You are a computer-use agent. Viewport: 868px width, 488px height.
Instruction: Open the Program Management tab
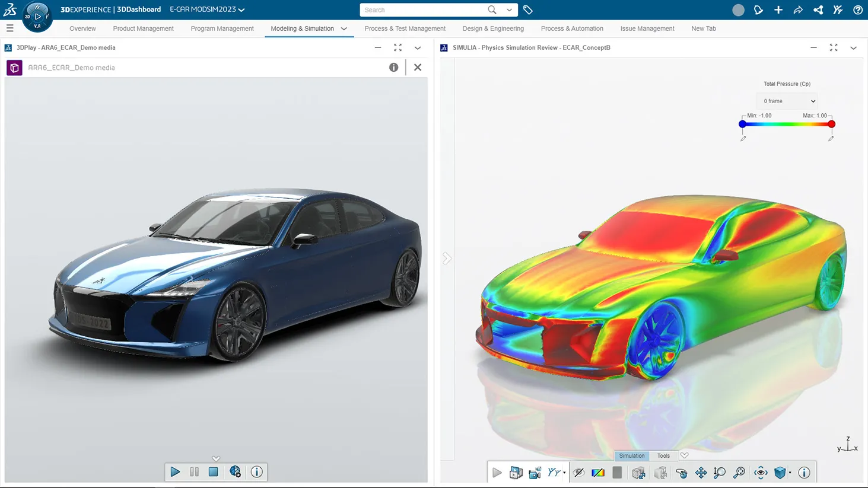click(222, 28)
